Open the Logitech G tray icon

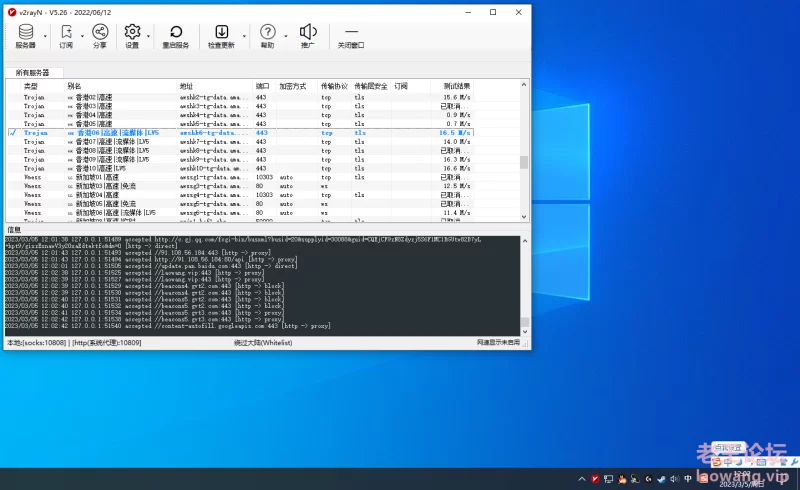648,479
